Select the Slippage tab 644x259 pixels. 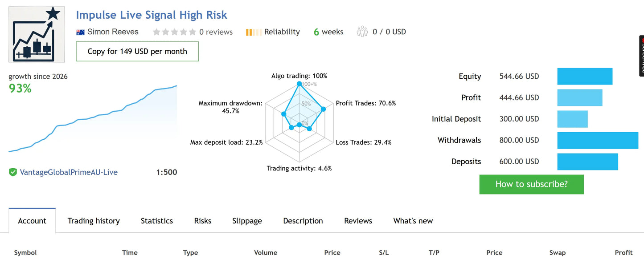coord(247,221)
